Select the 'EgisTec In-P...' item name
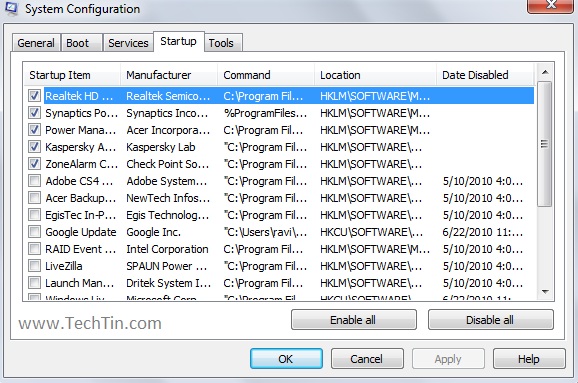The width and height of the screenshot is (578, 383). pyautogui.click(x=80, y=215)
